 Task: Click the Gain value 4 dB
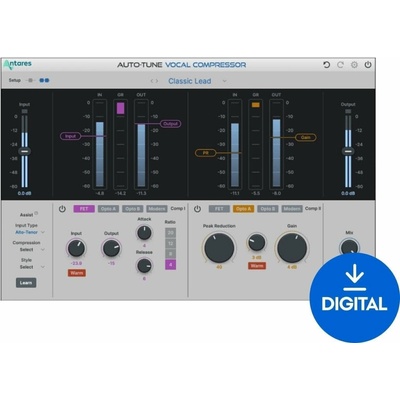click(x=292, y=267)
